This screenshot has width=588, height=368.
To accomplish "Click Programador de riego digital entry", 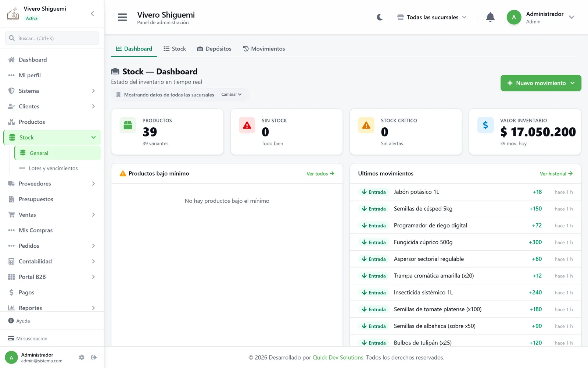I will click(465, 226).
